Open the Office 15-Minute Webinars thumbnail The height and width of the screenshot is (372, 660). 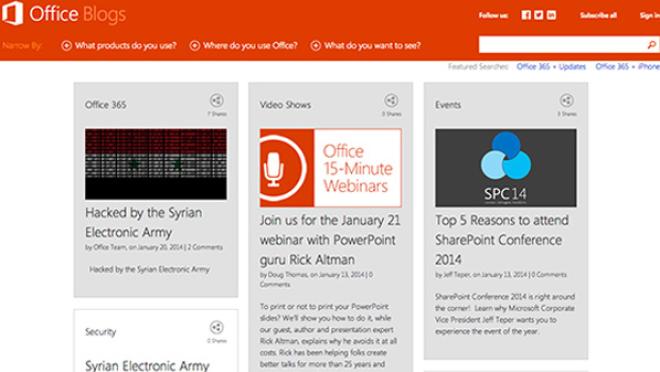click(330, 167)
